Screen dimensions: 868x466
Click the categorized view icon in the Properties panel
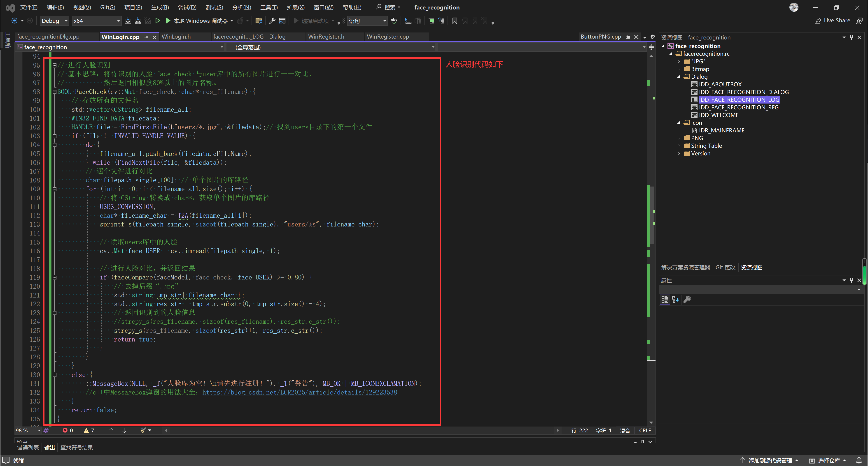pyautogui.click(x=665, y=299)
